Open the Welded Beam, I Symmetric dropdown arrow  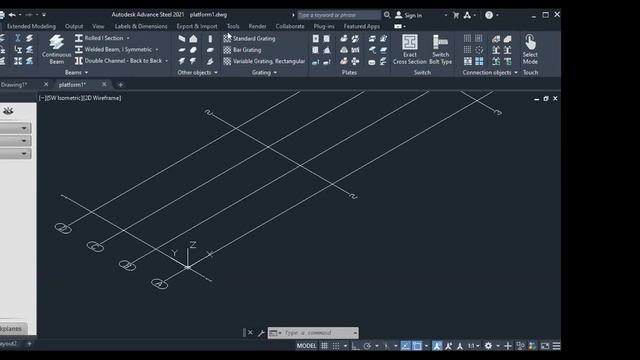click(x=157, y=49)
